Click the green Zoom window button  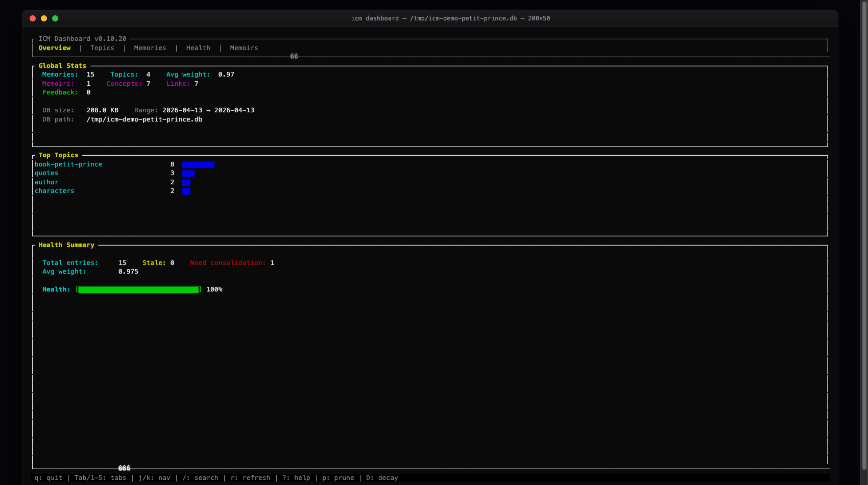55,18
